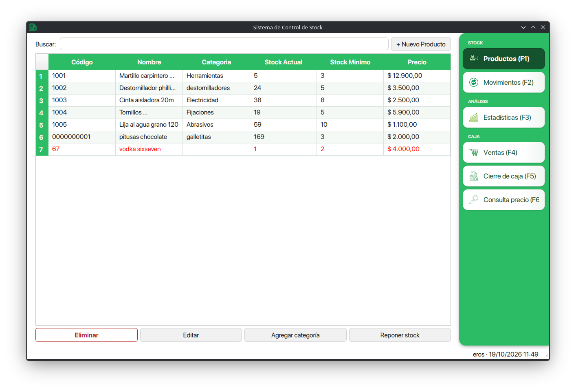Select the 'Lija al agua grano 120' cell

[149, 125]
